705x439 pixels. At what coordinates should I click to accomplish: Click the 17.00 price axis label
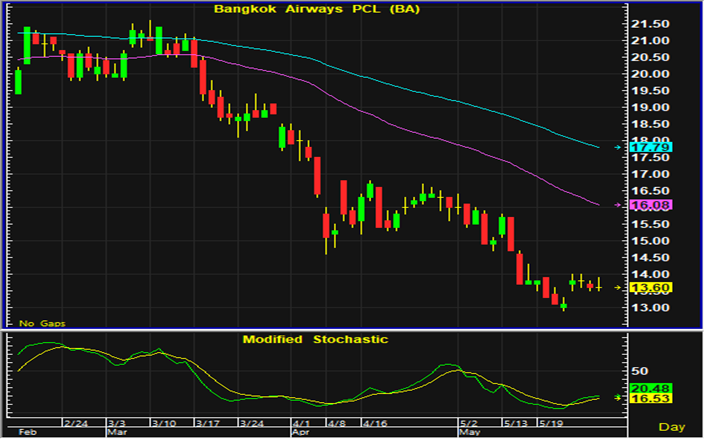(x=650, y=174)
